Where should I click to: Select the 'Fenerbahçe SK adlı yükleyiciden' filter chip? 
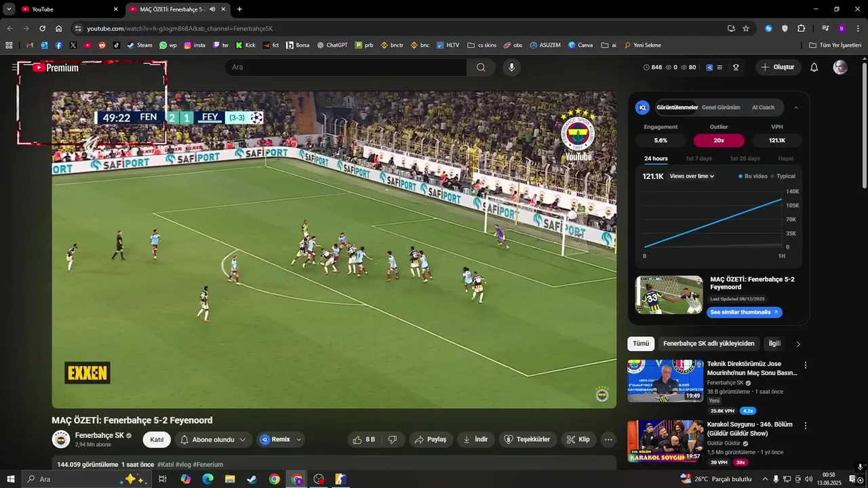click(x=709, y=344)
